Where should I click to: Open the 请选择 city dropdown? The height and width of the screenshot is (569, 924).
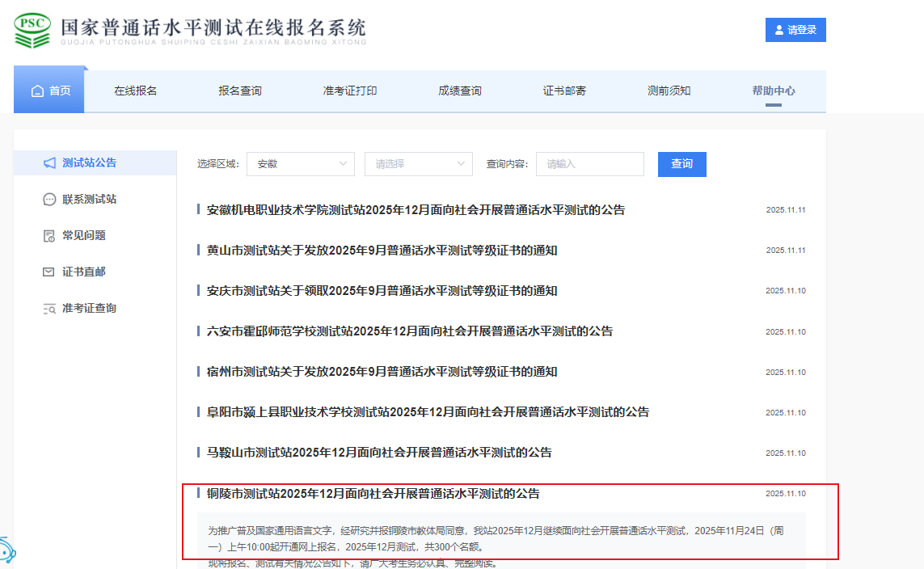[x=418, y=164]
